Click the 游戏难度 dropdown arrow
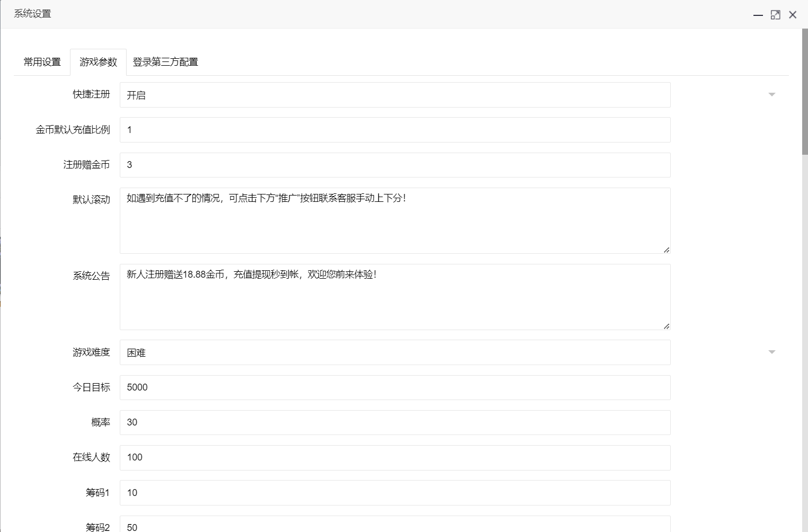The width and height of the screenshot is (808, 532). click(x=772, y=351)
